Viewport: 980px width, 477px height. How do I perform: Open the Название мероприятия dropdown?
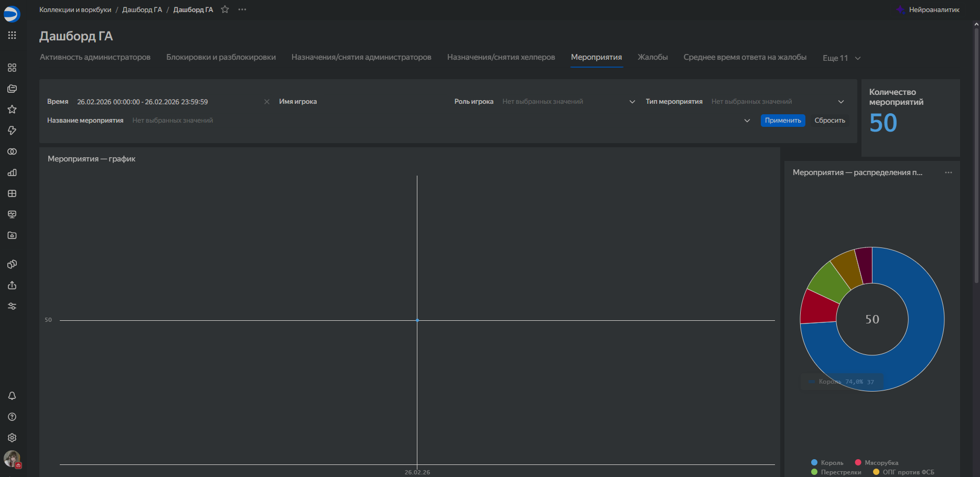coord(440,121)
